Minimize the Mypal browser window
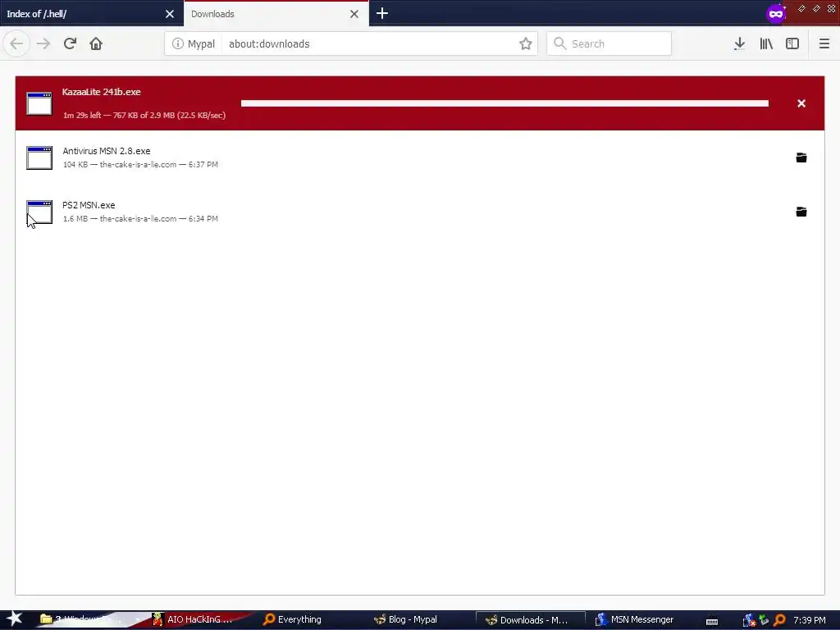This screenshot has height=630, width=840. (801, 8)
